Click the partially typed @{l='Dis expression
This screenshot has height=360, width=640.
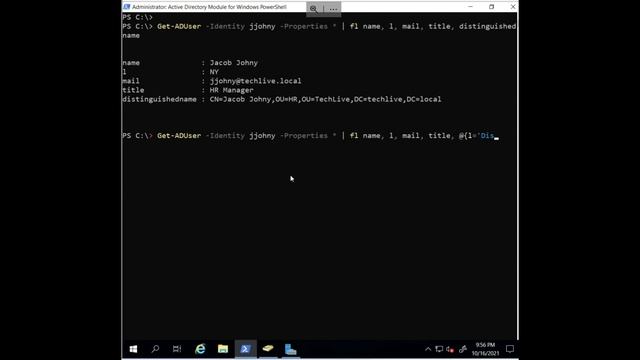tap(476, 136)
